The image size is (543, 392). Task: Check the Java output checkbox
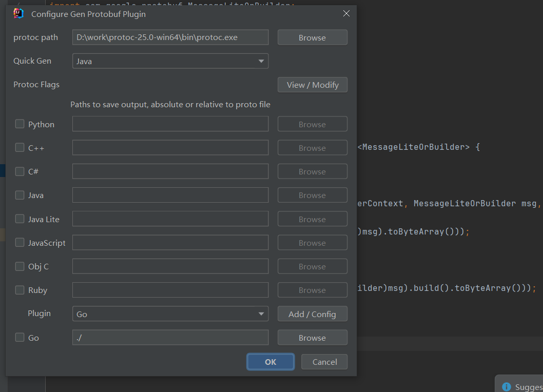pos(20,195)
